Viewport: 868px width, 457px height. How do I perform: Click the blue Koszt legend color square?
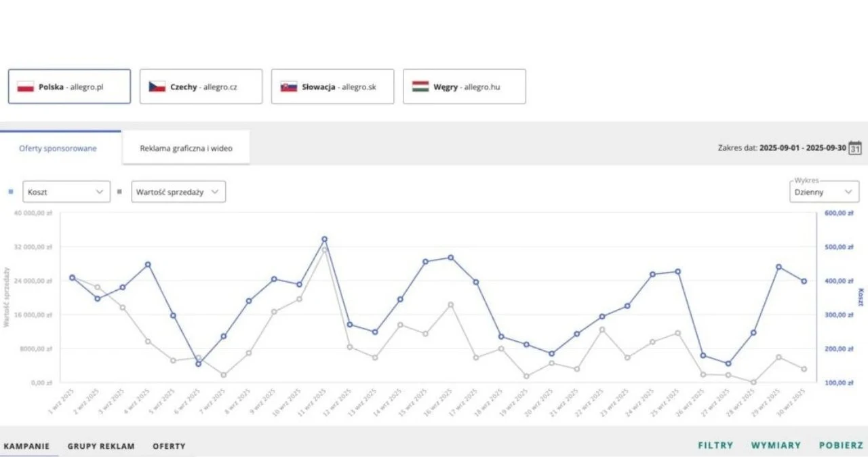(10, 192)
